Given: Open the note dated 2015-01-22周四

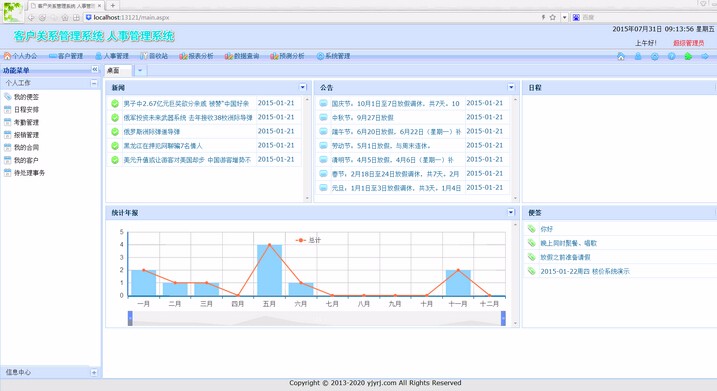Looking at the screenshot, I should point(584,271).
